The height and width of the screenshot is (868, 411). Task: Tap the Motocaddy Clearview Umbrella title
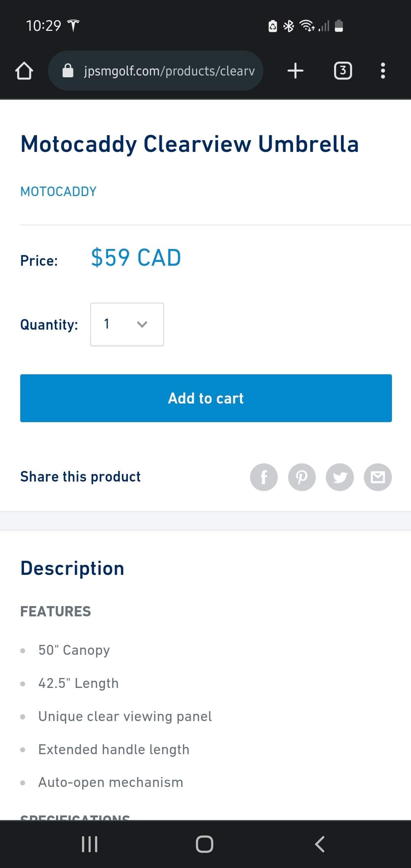click(x=190, y=144)
